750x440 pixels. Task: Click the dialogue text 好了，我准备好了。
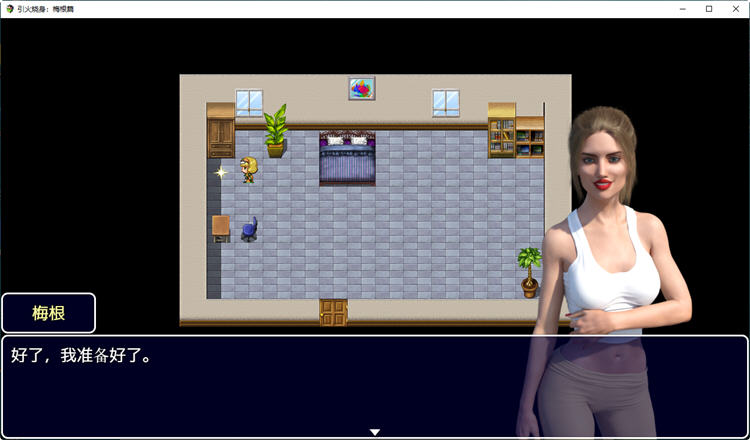pos(82,356)
